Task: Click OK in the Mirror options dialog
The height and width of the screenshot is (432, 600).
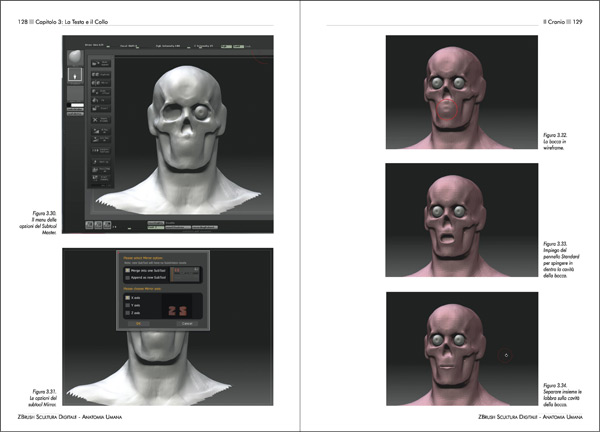Action: (x=139, y=323)
